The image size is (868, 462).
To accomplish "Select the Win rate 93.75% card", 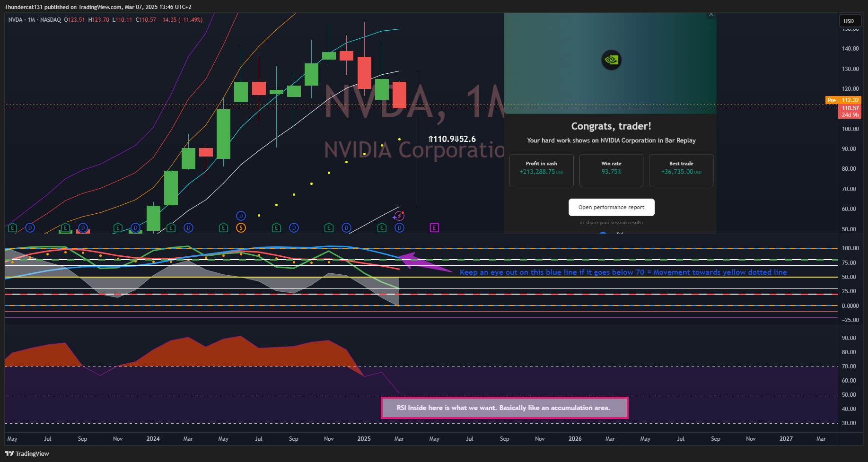I will [611, 170].
